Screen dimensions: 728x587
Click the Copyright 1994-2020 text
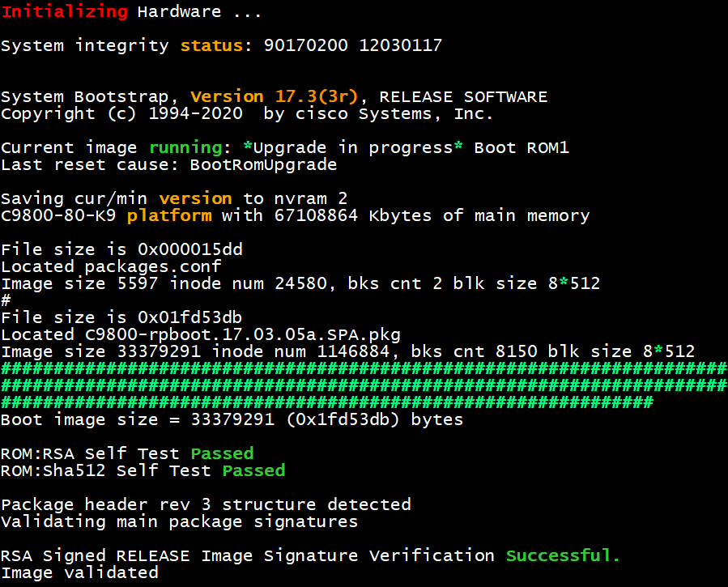tap(121, 113)
